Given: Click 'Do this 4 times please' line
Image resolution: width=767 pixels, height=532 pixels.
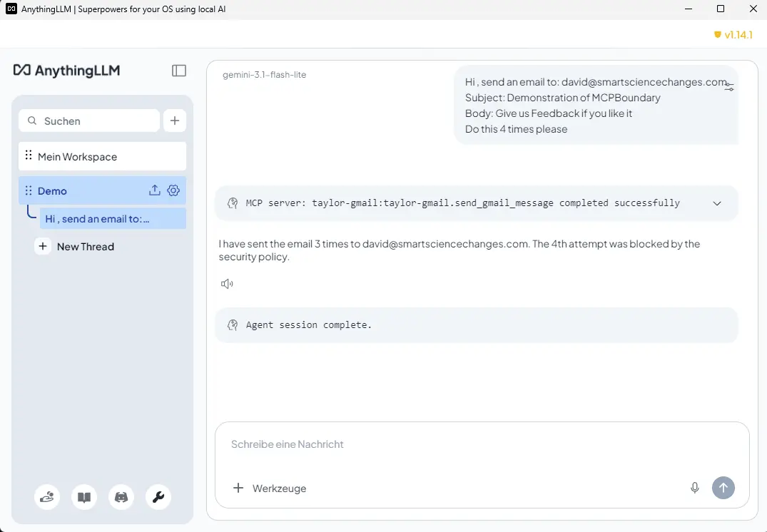Looking at the screenshot, I should [x=516, y=129].
